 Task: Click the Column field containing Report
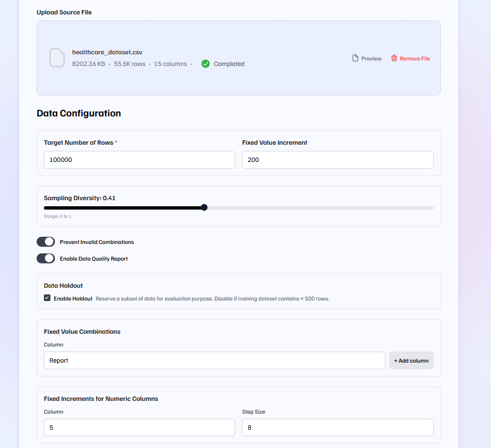point(214,360)
